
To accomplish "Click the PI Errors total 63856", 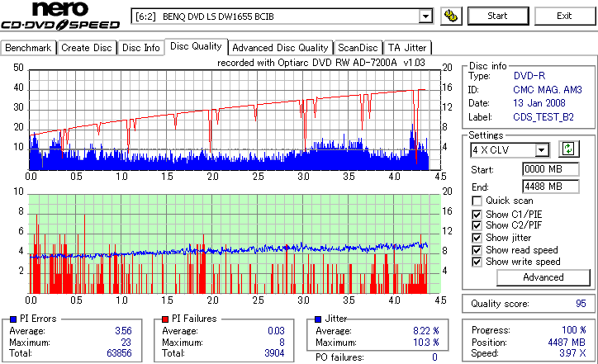I will click(x=119, y=353).
